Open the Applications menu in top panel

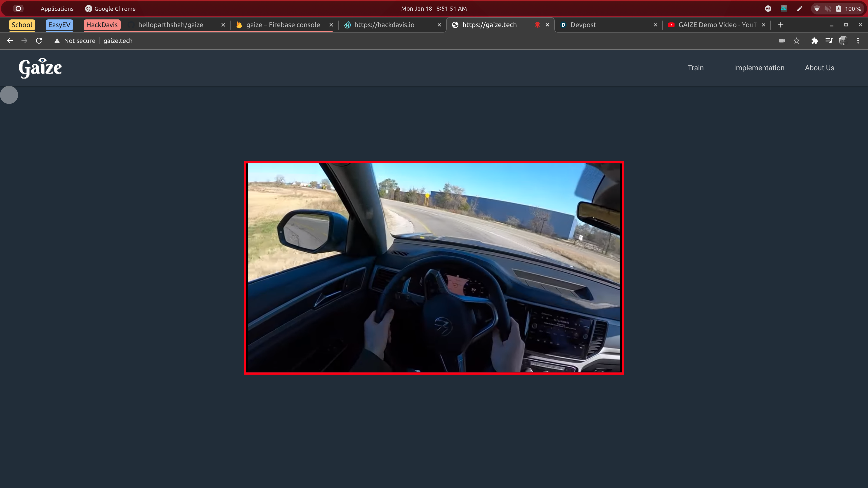57,9
